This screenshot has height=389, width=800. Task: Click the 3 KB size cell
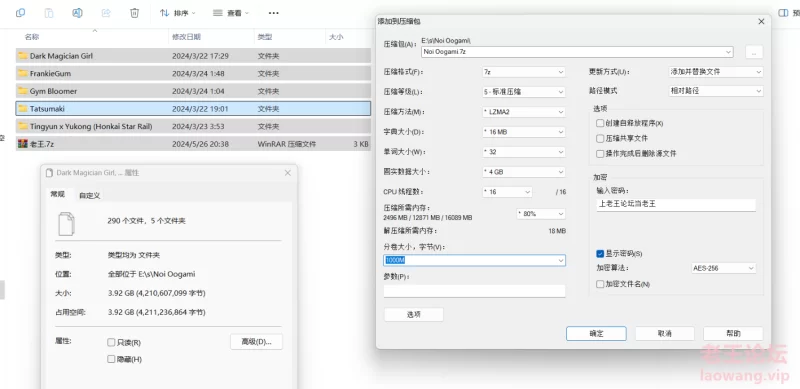point(361,144)
